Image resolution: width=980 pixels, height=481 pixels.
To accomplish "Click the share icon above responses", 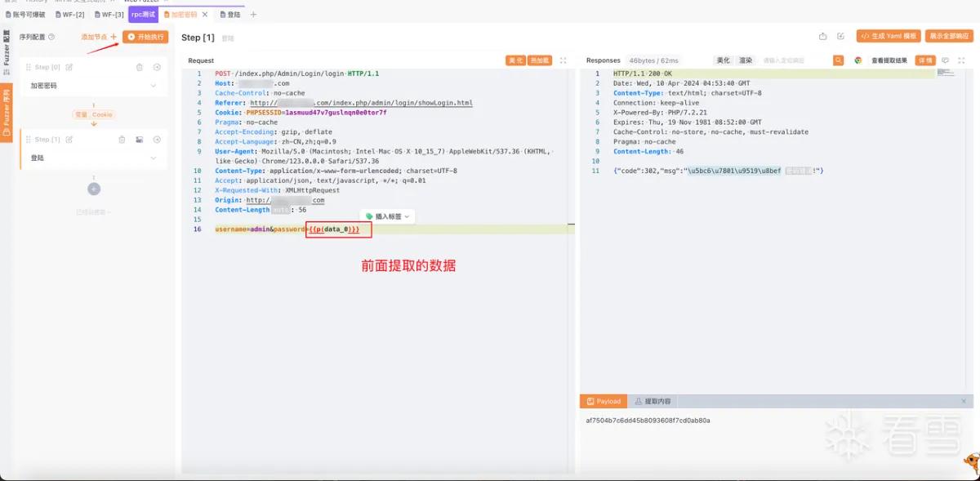I will click(822, 37).
